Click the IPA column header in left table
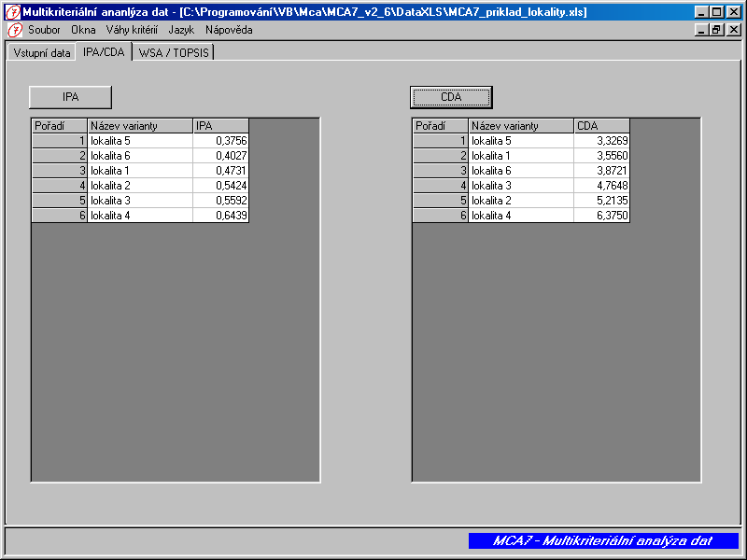The width and height of the screenshot is (747, 560). pyautogui.click(x=220, y=126)
